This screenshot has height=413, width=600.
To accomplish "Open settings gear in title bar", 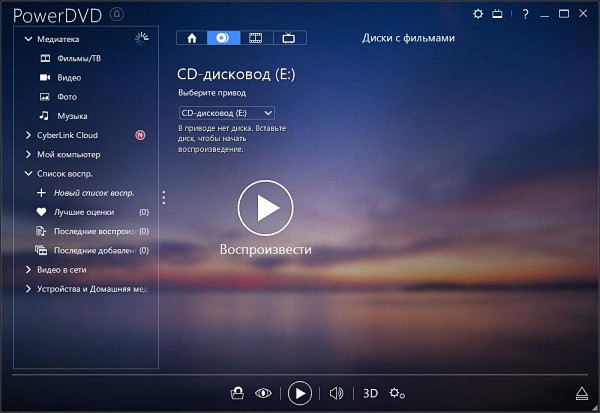I will pyautogui.click(x=478, y=14).
